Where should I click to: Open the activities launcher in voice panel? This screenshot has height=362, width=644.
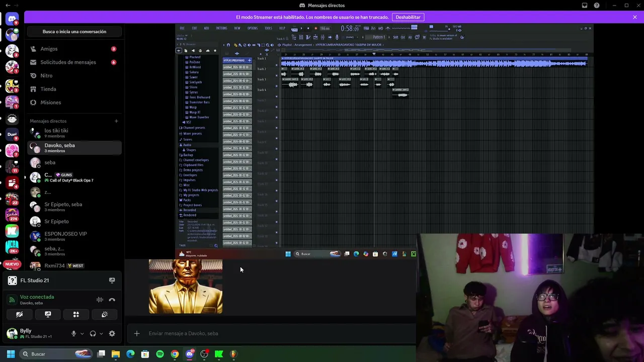(x=76, y=314)
